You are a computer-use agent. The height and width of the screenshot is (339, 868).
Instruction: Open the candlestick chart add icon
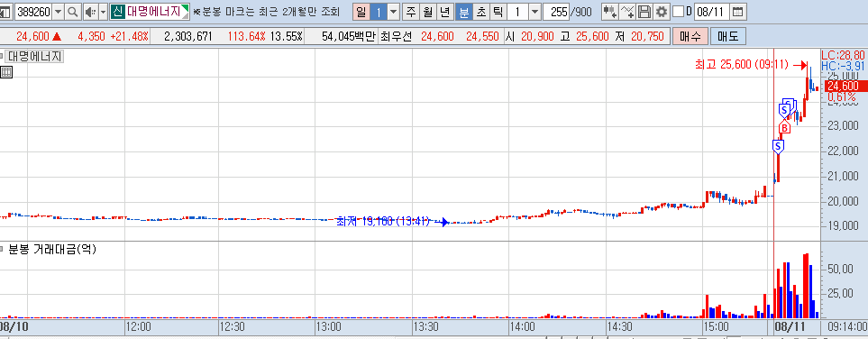click(x=610, y=11)
